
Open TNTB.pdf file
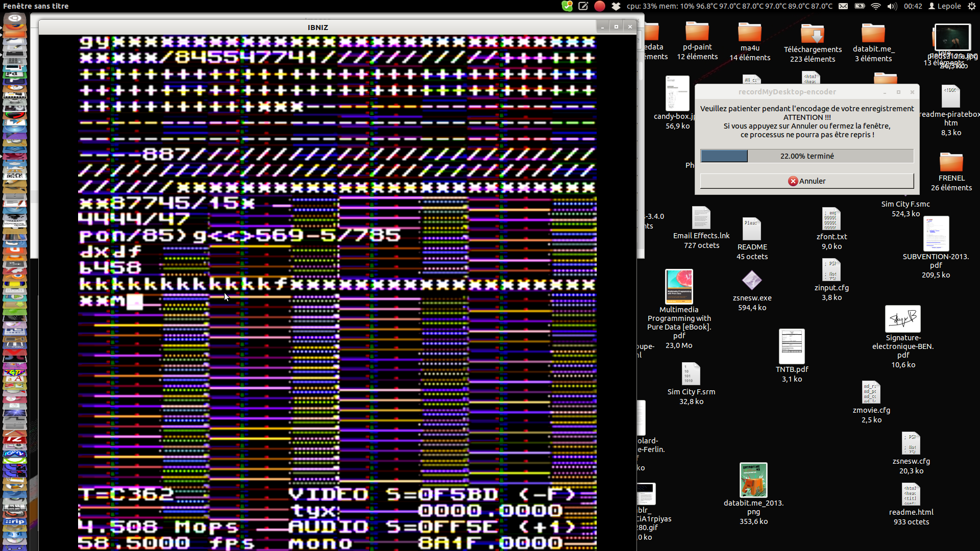tap(792, 347)
